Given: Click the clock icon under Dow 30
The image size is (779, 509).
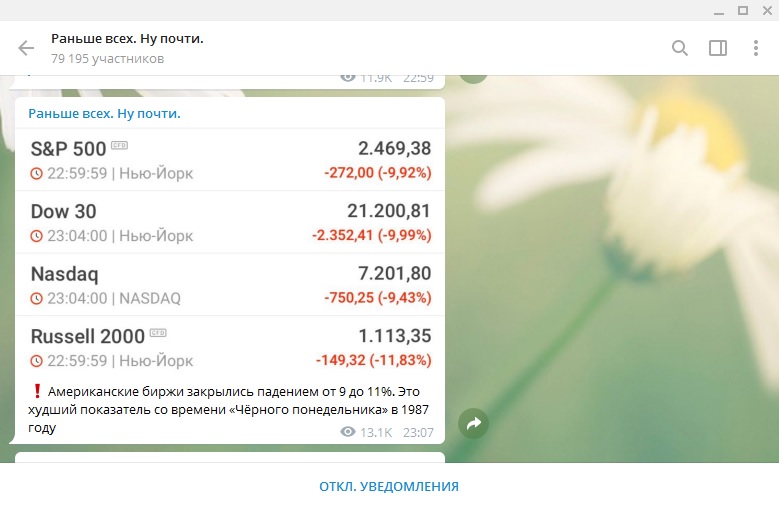Looking at the screenshot, I should tap(37, 236).
